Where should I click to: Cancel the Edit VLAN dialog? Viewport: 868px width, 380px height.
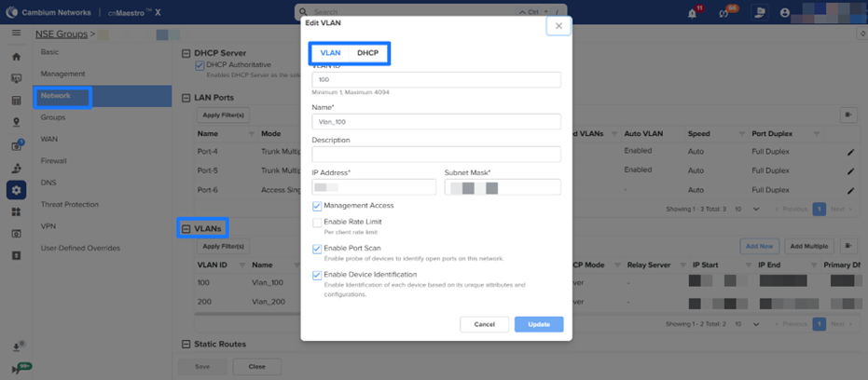coord(484,324)
